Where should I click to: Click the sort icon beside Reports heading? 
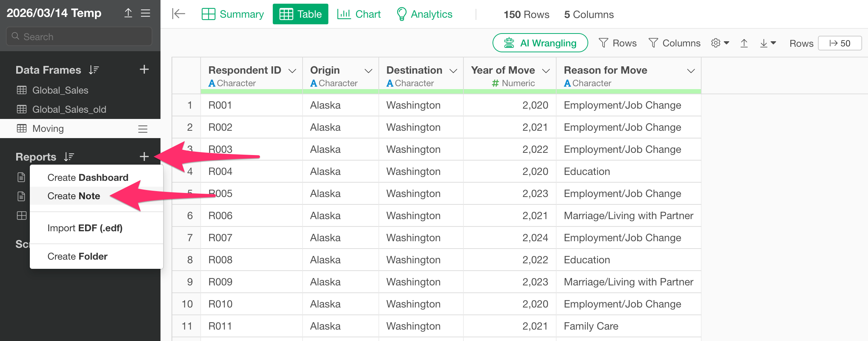[x=69, y=157]
